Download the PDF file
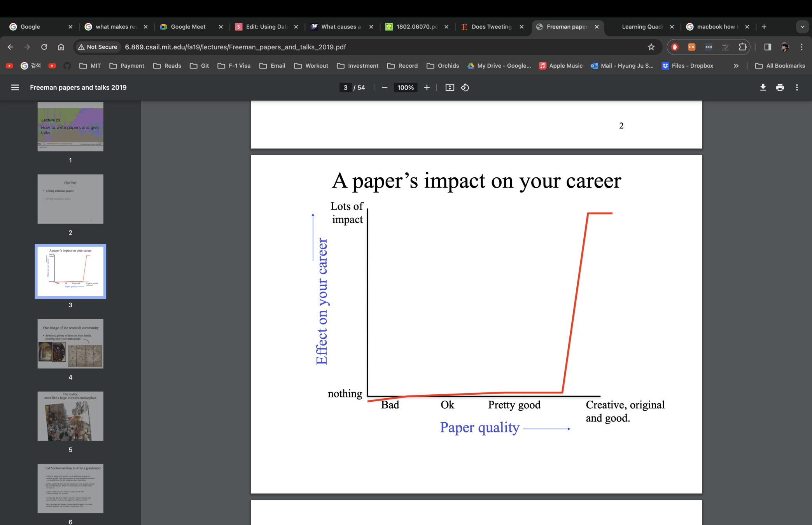This screenshot has width=812, height=525. tap(763, 87)
